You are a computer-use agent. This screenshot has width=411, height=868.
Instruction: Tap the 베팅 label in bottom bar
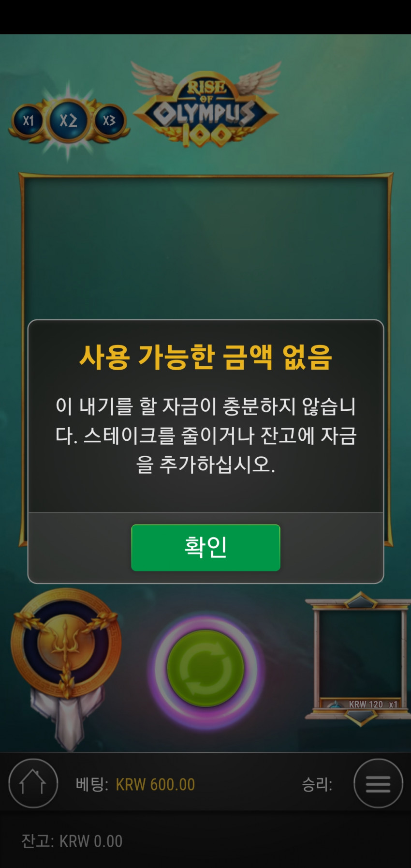[x=91, y=784]
